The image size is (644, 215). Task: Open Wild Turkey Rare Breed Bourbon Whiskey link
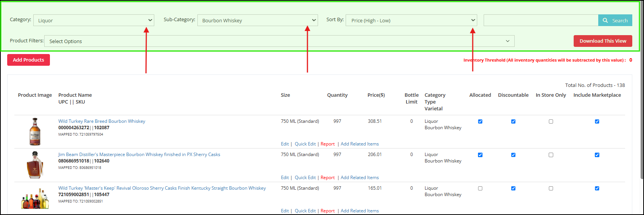click(x=102, y=121)
